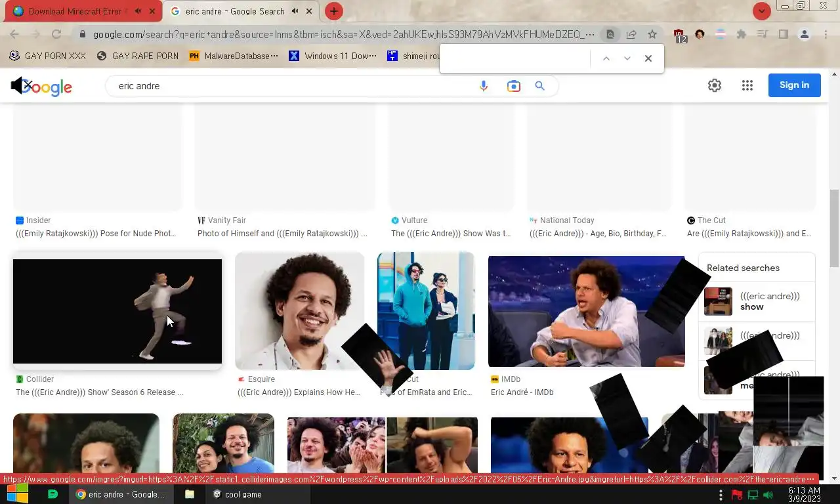Open the clock showing 6:13 AM
The image size is (840, 504).
tap(804, 494)
